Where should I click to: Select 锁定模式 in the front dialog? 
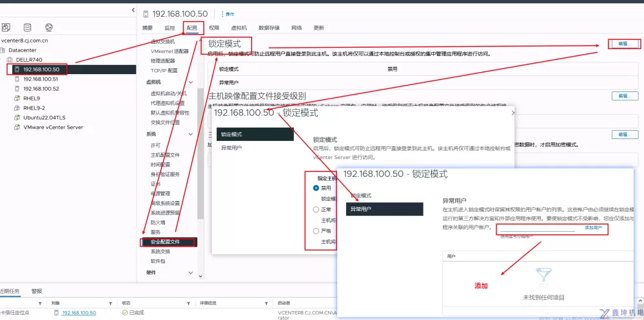click(x=360, y=196)
